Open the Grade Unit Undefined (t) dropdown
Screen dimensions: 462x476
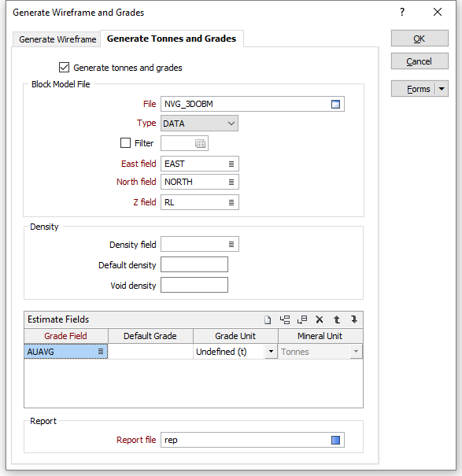271,352
